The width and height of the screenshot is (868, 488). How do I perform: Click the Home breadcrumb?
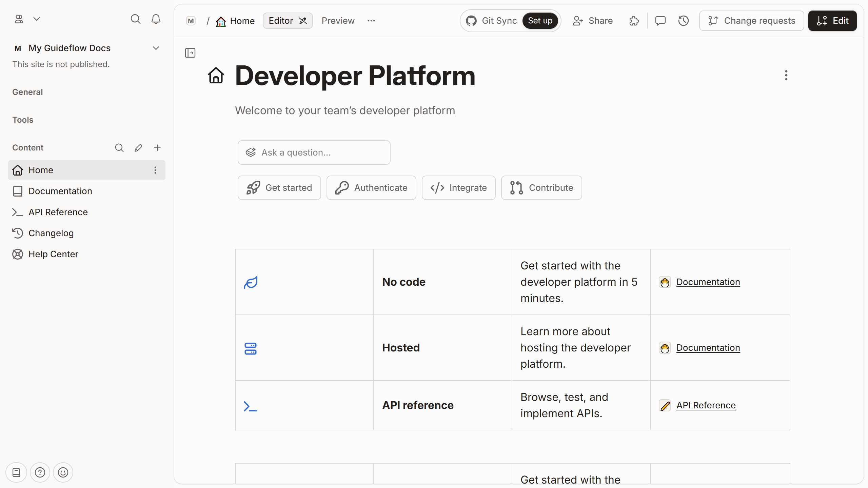coord(236,21)
